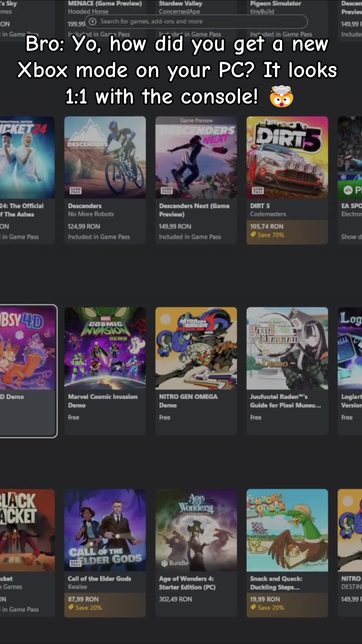
Task: Open the Descenders cover art
Action: (x=105, y=157)
